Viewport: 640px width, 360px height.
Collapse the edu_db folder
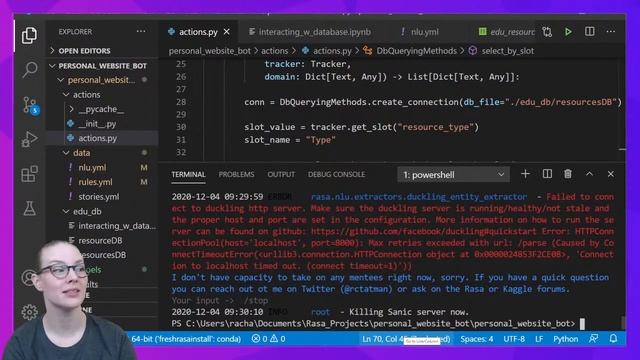click(x=87, y=211)
